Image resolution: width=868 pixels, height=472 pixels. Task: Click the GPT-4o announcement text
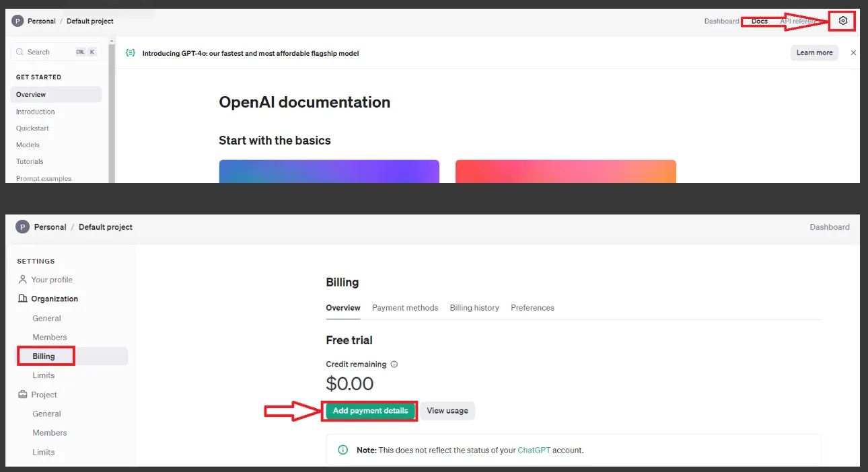click(250, 52)
